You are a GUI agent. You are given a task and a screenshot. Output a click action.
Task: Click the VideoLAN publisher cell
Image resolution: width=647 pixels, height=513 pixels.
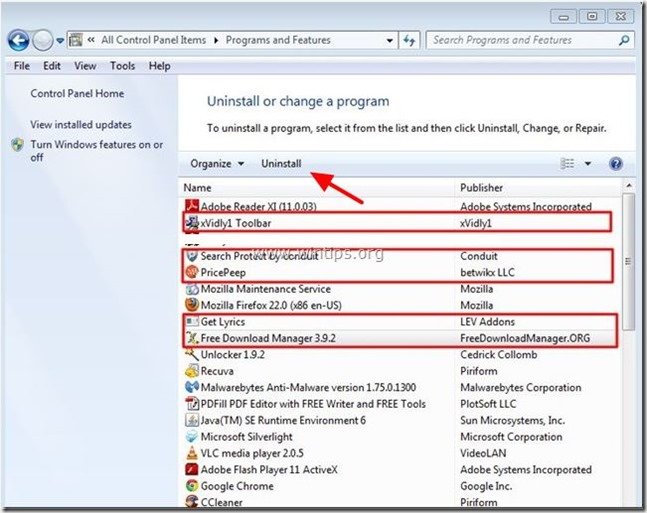click(x=483, y=453)
